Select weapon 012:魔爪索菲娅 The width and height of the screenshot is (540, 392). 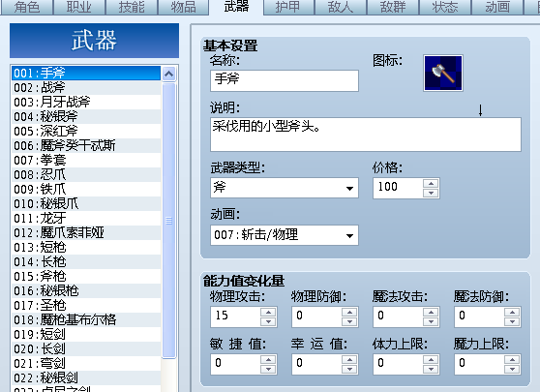point(86,233)
